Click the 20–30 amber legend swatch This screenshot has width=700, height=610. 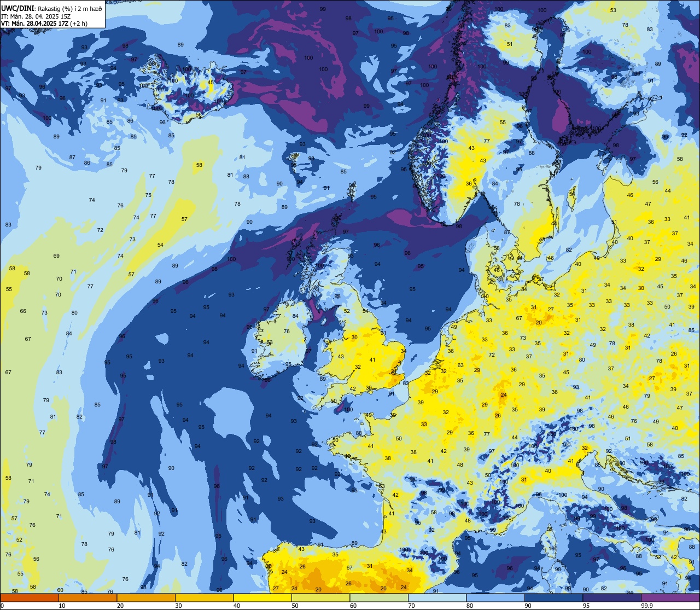(146, 597)
